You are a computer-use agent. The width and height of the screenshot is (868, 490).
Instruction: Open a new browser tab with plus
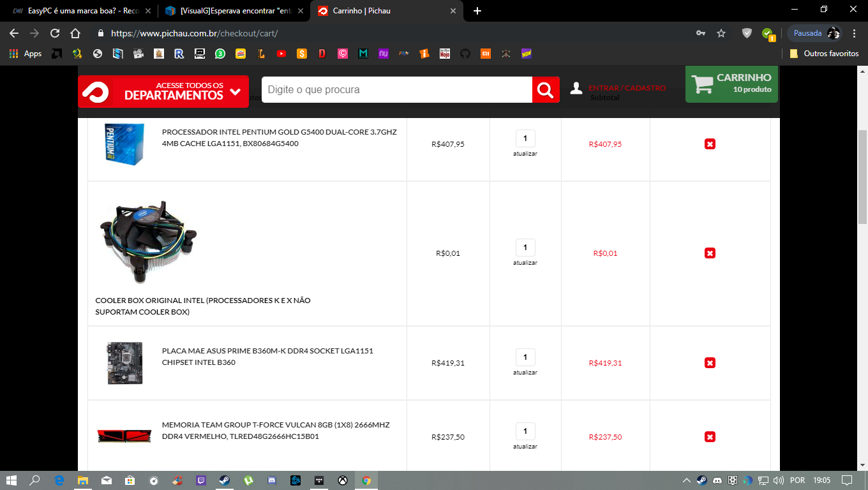[477, 11]
